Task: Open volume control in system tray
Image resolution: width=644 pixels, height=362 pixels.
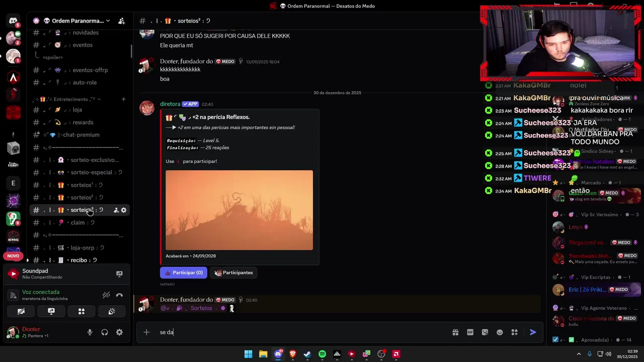Action: point(608,354)
